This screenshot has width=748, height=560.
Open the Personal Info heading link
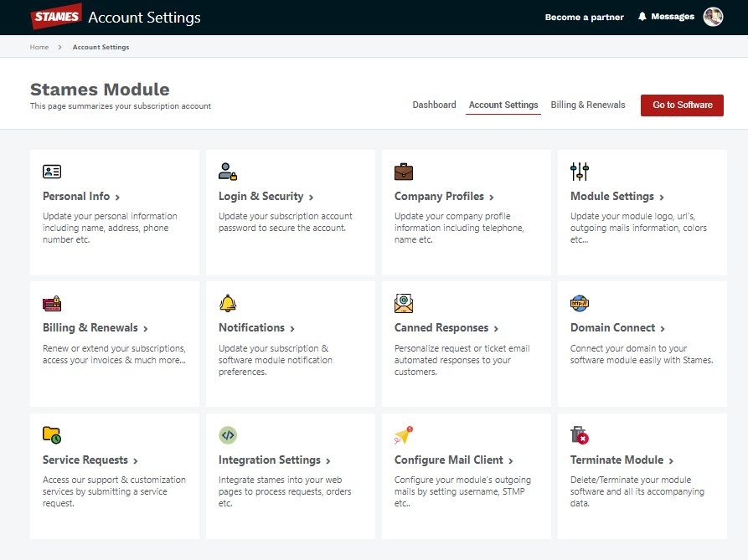pos(76,197)
